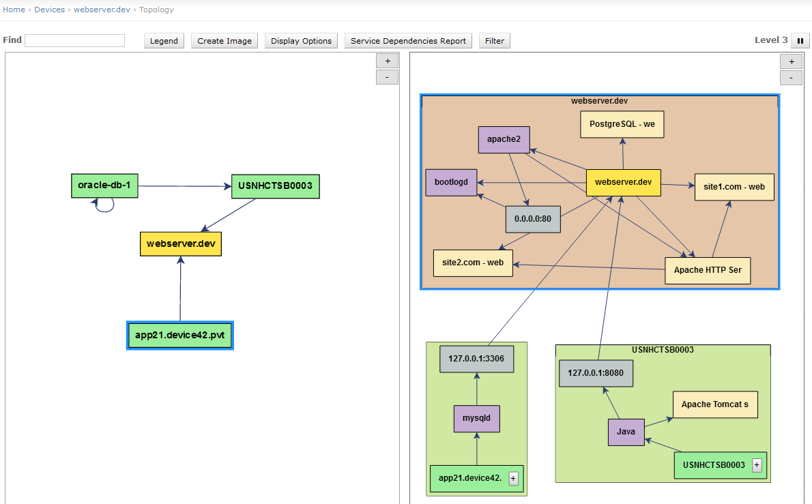Select the Java node inside USNHCTSB0003
812x504 pixels.
tap(626, 432)
